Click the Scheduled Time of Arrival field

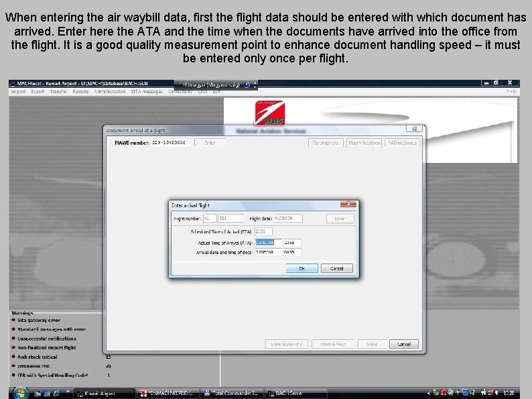[263, 231]
